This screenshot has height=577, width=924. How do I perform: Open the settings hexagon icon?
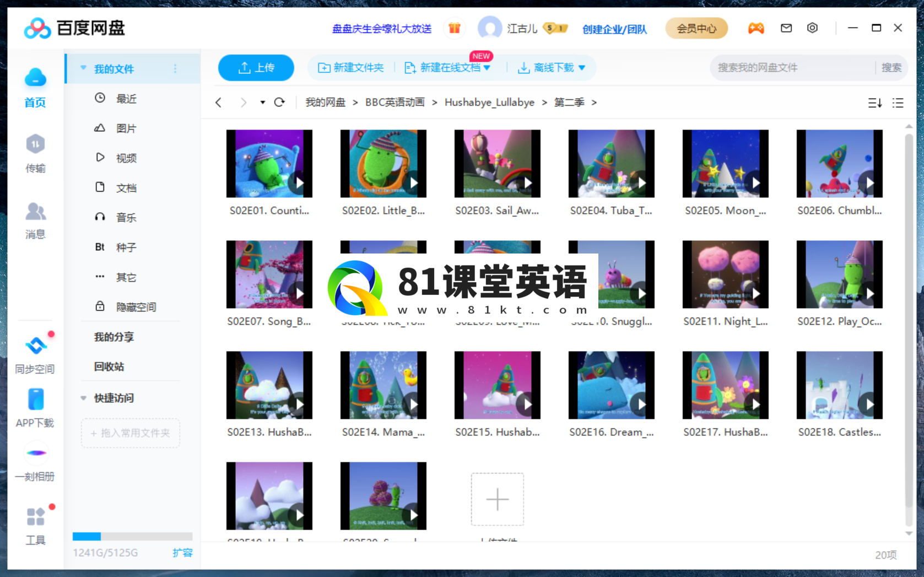812,28
